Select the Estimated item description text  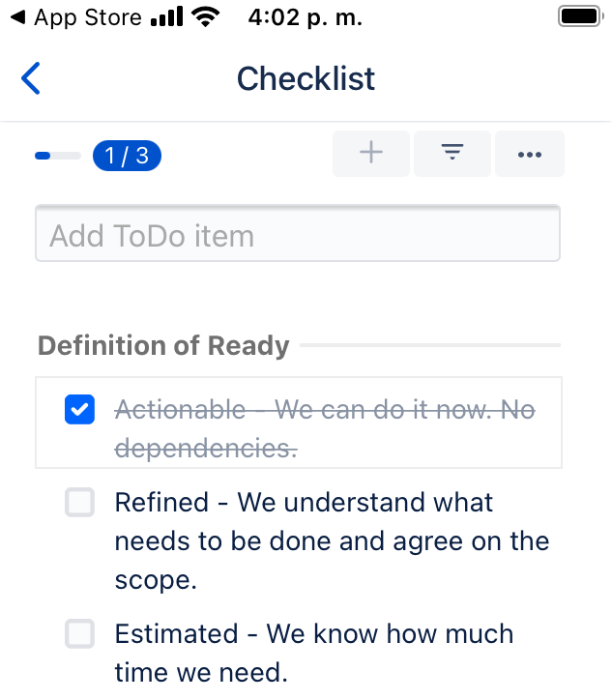(x=313, y=653)
